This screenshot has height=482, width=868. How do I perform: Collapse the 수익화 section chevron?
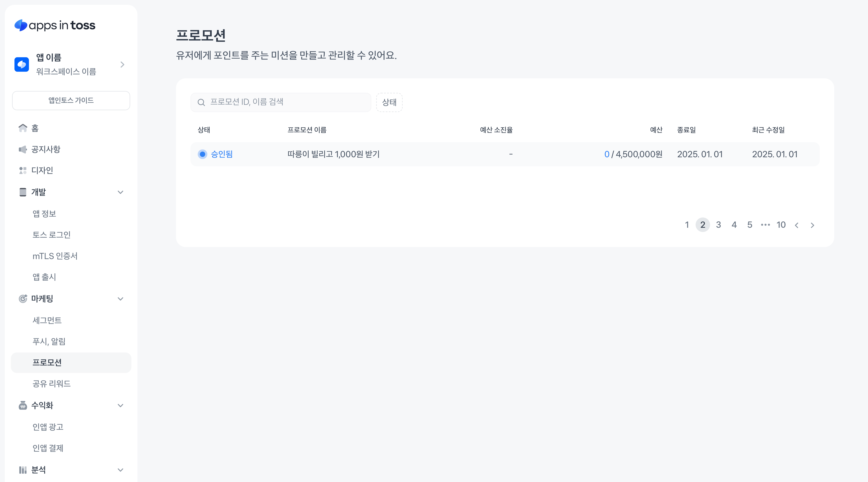coord(120,405)
